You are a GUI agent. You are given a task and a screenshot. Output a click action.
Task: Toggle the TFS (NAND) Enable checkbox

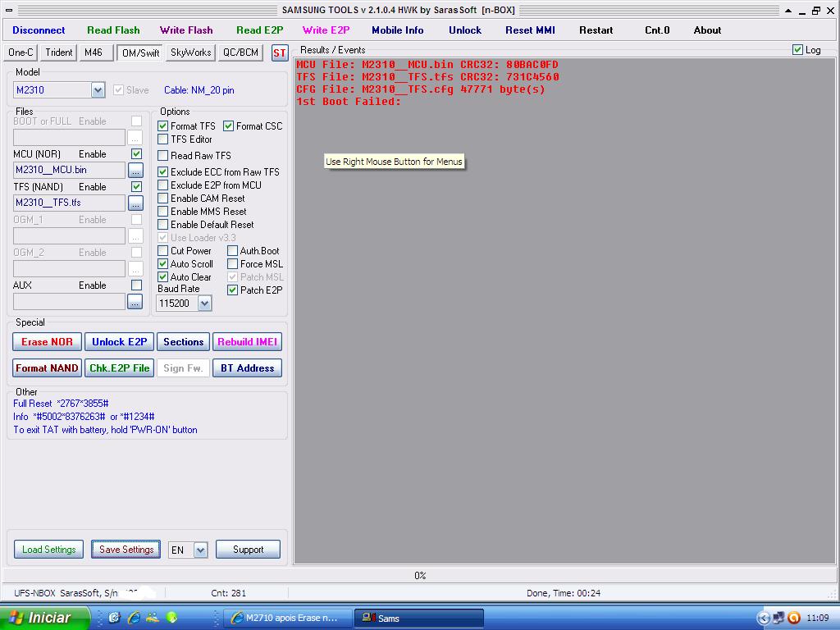click(137, 186)
